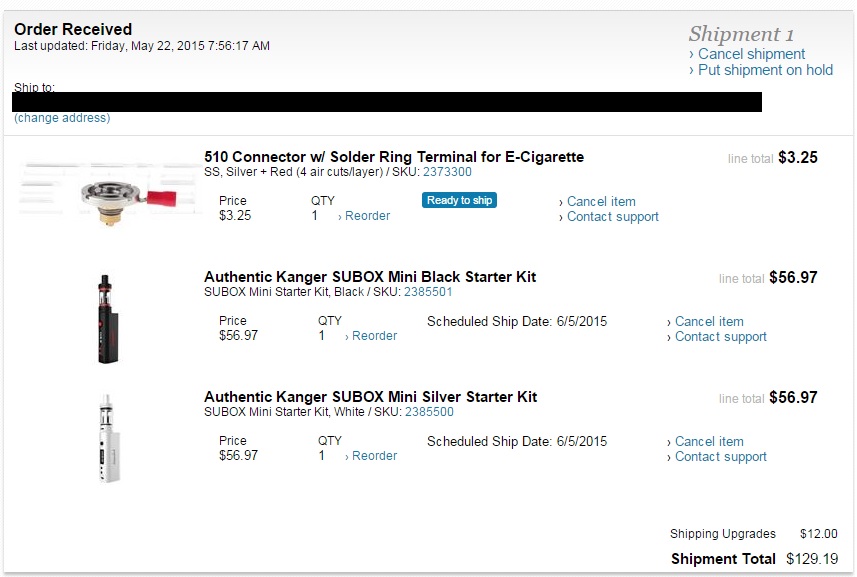857x577 pixels.
Task: Open SKU 2373300 link
Action: point(447,172)
